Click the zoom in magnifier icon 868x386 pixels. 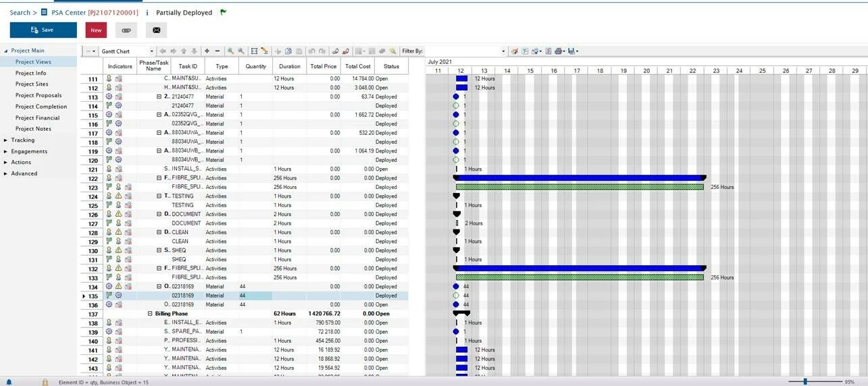tap(230, 51)
